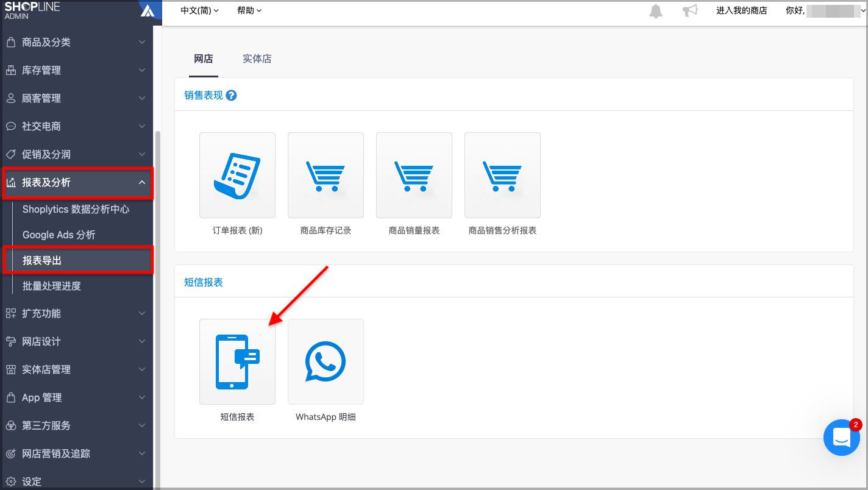Click the SHOPLINE triangle logo icon
The height and width of the screenshot is (490, 868).
tap(147, 10)
